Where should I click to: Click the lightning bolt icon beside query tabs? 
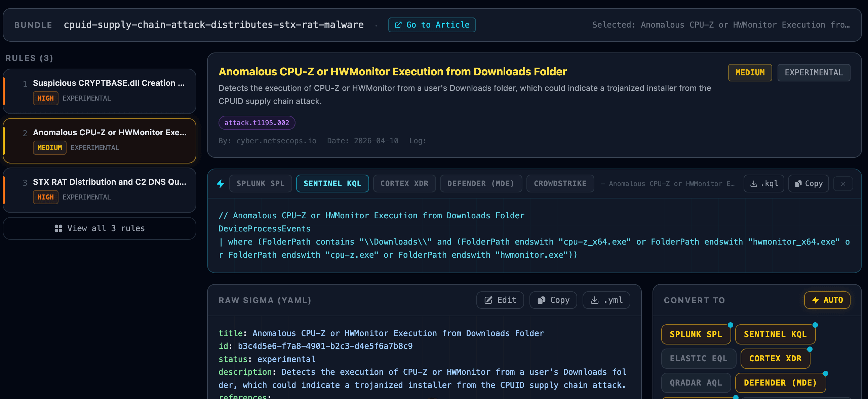(x=221, y=183)
